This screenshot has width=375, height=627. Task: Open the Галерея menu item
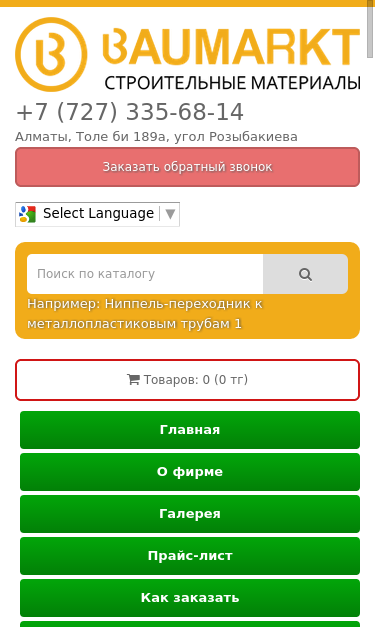(190, 514)
